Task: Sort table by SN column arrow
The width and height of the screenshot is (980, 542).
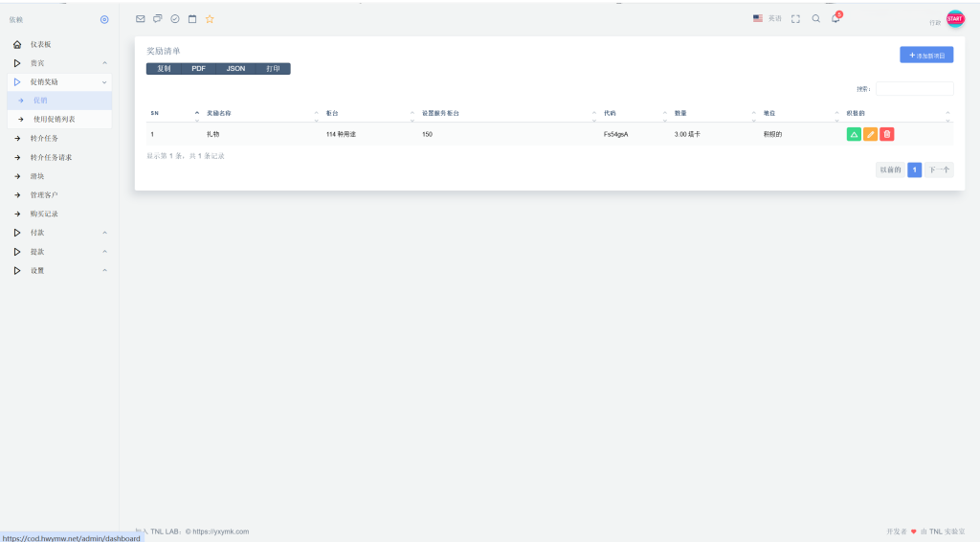Action: pos(197,114)
